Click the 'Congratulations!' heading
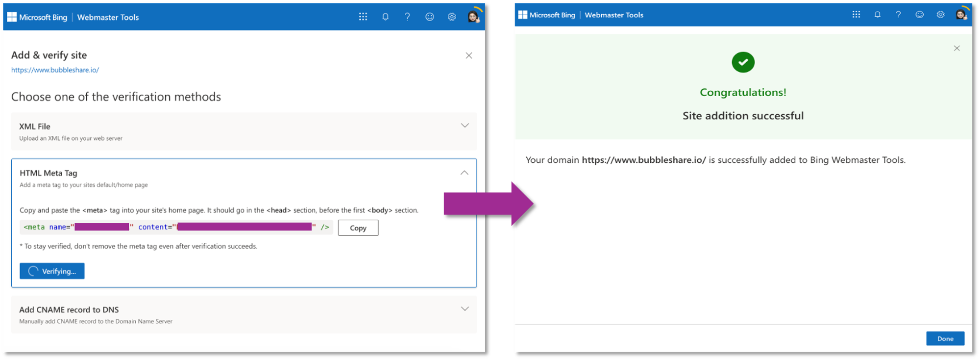 (743, 92)
